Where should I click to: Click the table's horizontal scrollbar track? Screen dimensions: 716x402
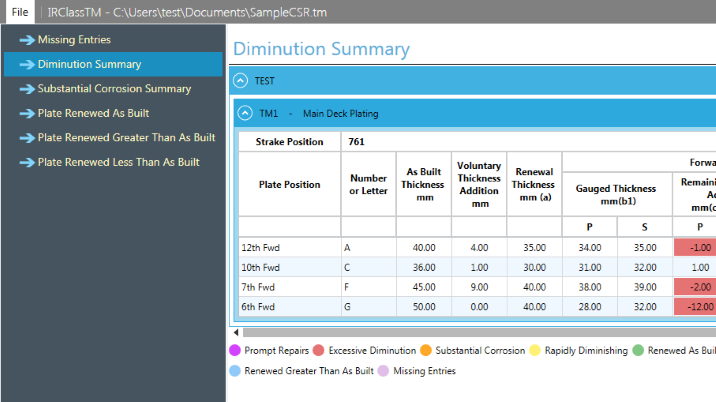pyautogui.click(x=479, y=333)
